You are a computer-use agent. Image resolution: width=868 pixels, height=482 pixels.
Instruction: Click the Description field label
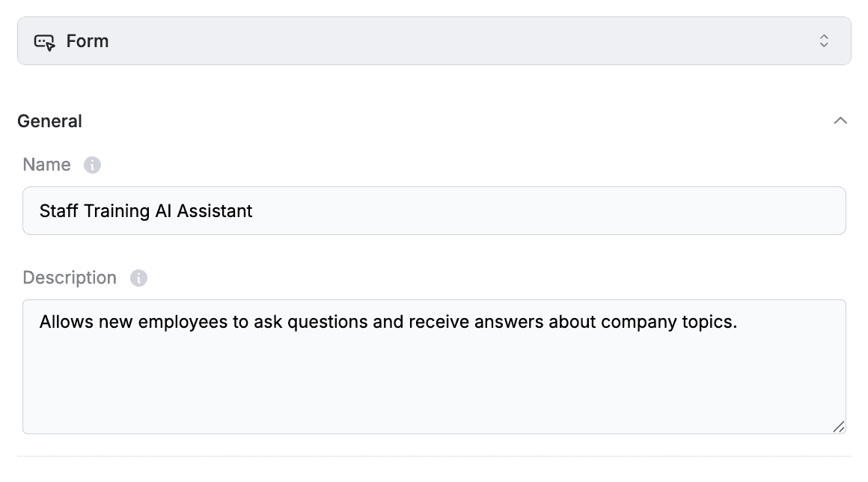(70, 278)
